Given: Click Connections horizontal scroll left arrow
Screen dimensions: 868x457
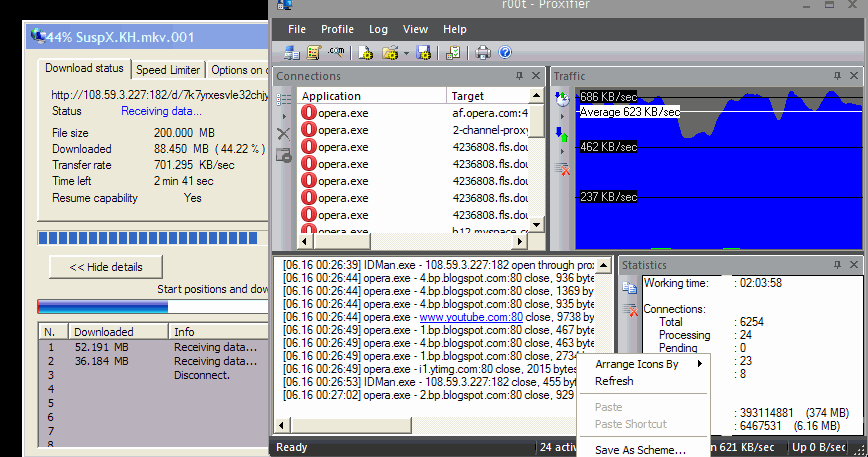Looking at the screenshot, I should [x=304, y=241].
